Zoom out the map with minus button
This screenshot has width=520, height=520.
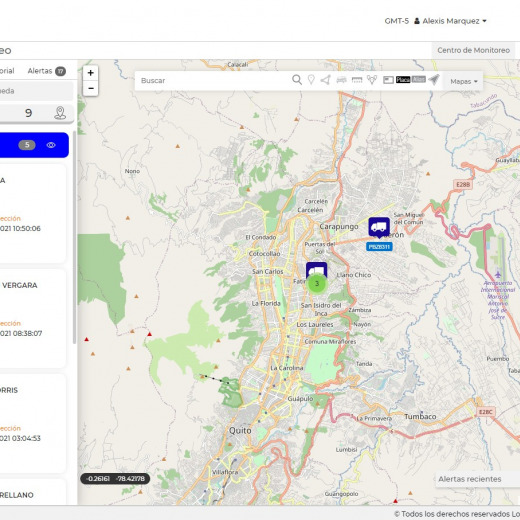(91, 88)
